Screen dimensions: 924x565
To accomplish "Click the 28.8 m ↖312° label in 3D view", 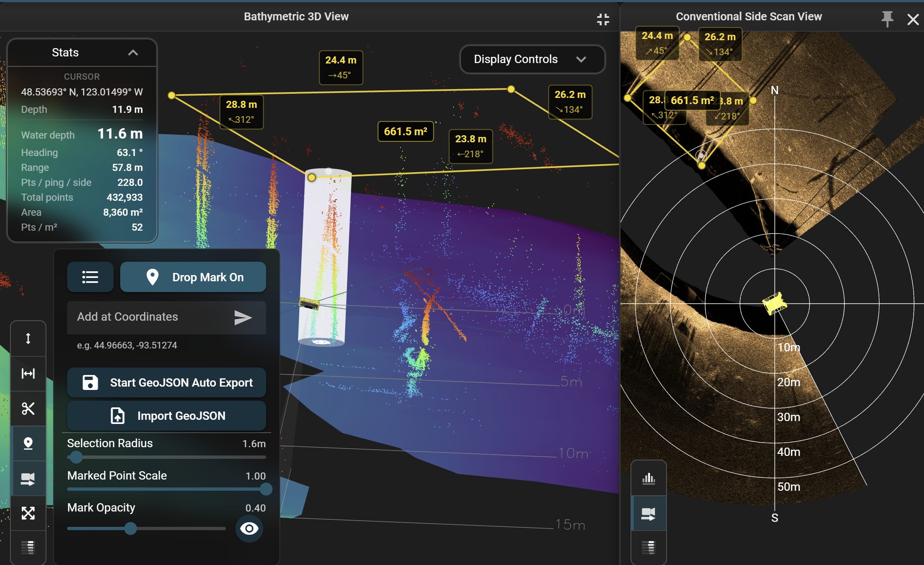I will pos(241,112).
